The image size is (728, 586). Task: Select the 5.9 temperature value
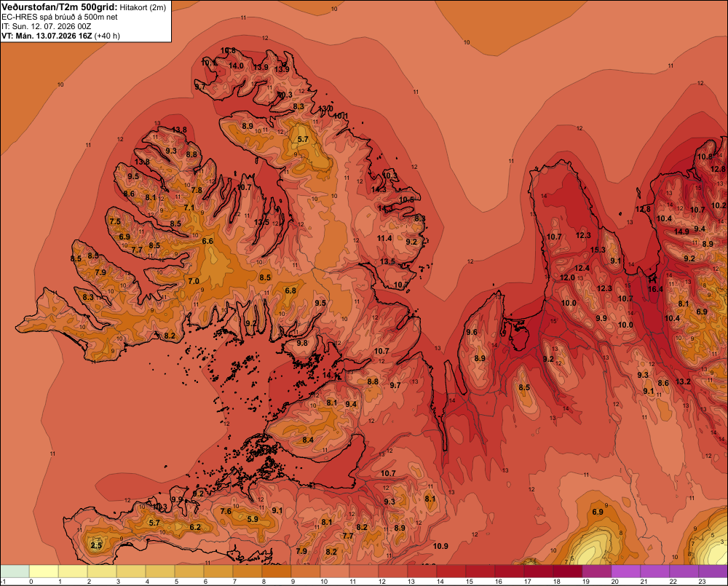click(253, 519)
